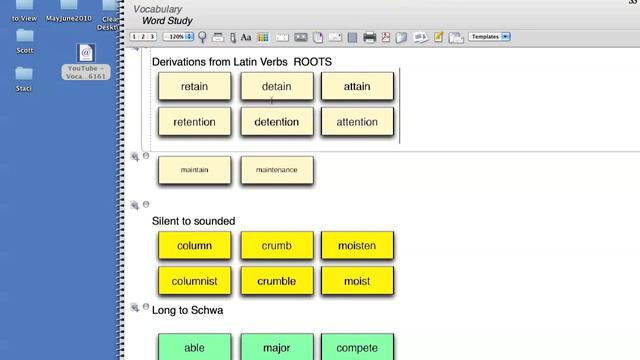Open the Templates dropdown
This screenshot has width=640, height=360.
point(489,37)
